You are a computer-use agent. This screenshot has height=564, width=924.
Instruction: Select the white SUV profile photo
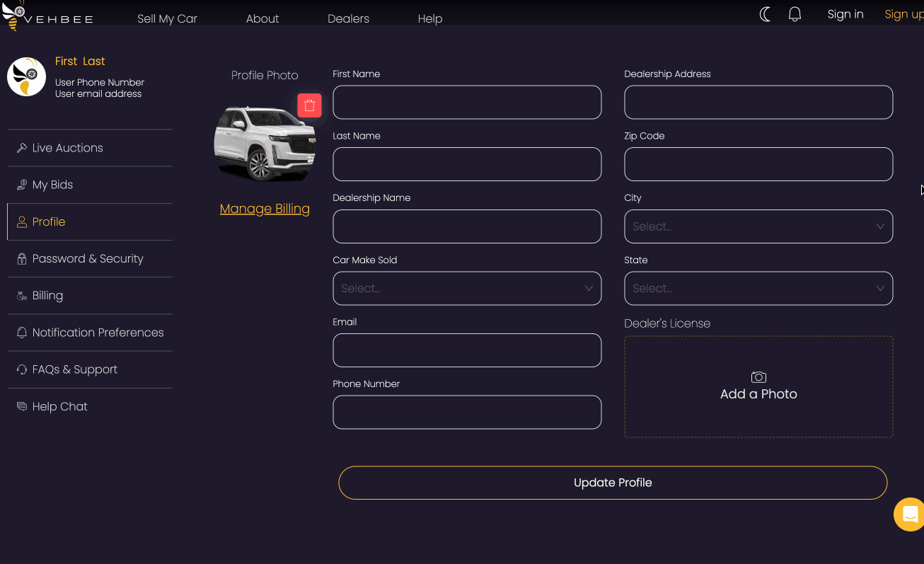264,145
